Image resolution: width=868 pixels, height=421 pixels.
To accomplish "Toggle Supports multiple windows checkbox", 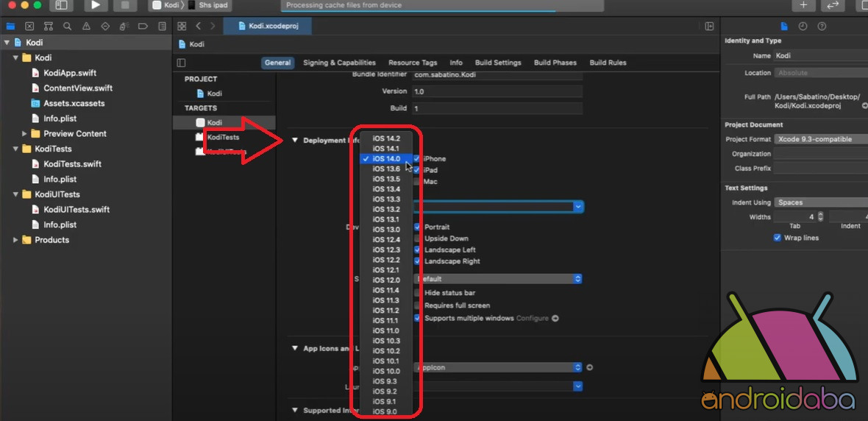I will [x=417, y=318].
